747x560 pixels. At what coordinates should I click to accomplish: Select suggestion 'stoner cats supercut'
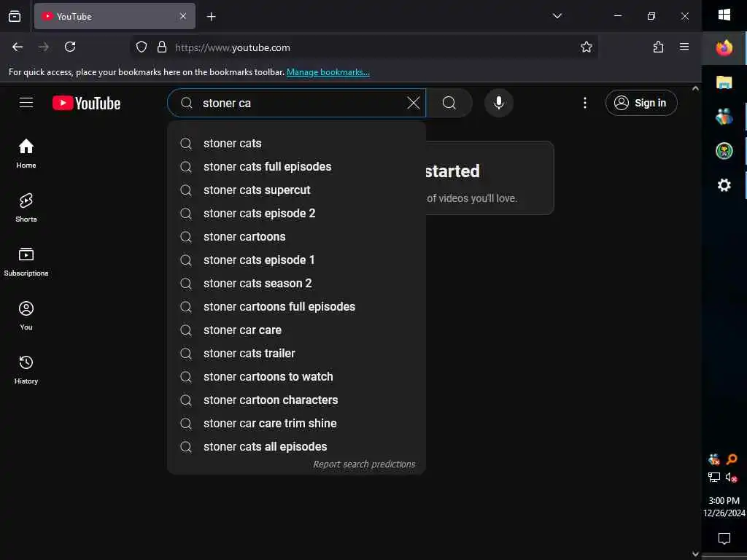click(x=296, y=190)
